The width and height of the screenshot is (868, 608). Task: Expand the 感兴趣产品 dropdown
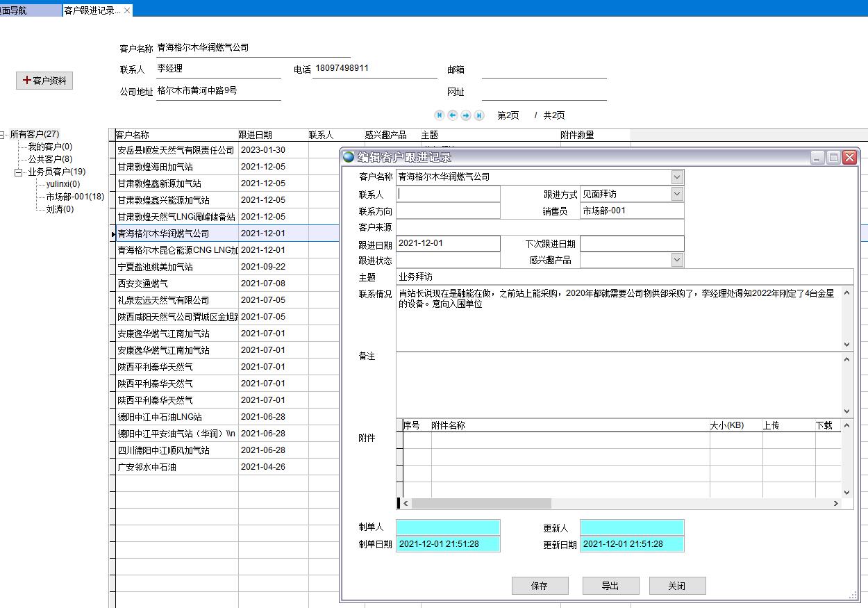point(677,260)
